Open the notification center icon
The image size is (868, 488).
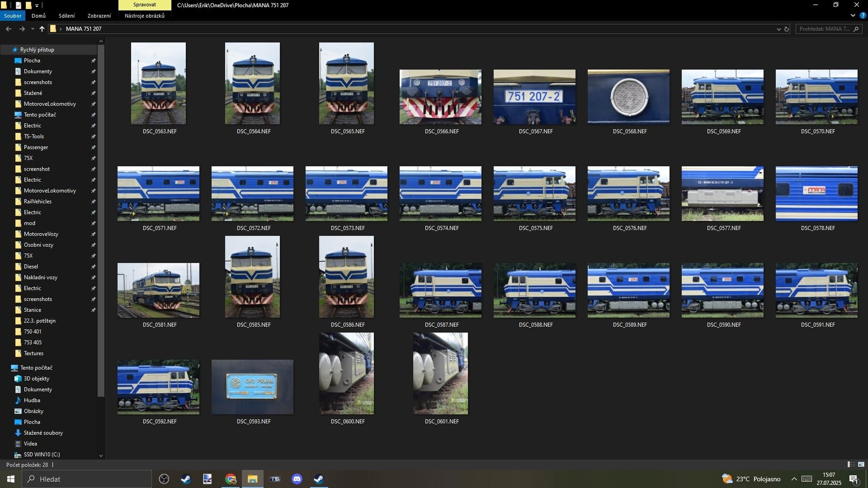click(x=853, y=479)
